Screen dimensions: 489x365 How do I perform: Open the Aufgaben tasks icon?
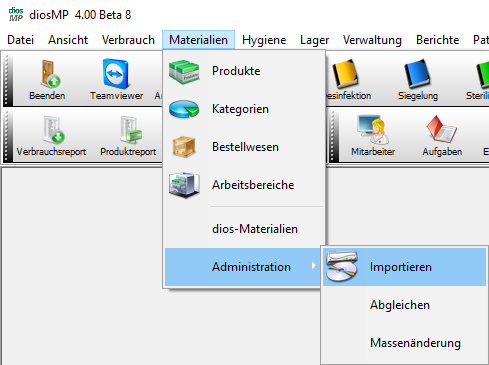coord(442,129)
